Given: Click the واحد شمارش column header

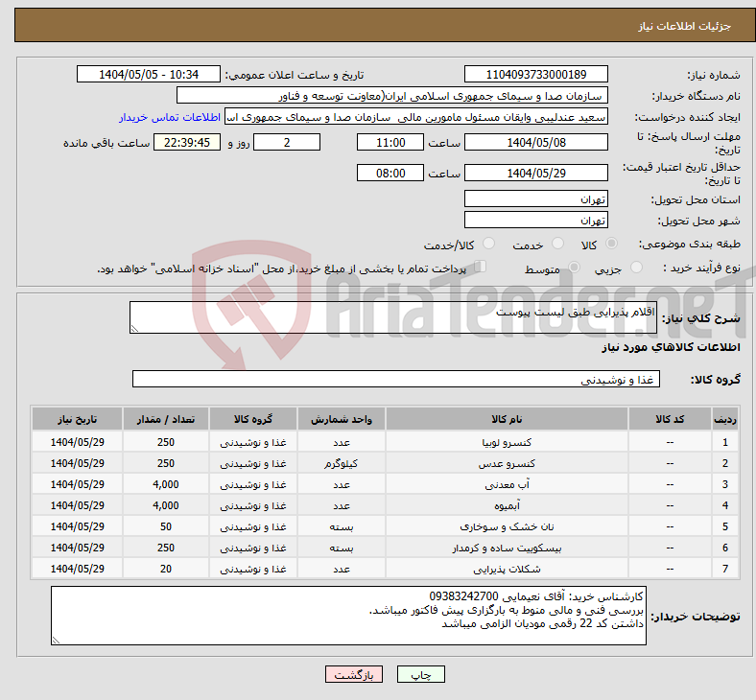Looking at the screenshot, I should pos(342,419).
